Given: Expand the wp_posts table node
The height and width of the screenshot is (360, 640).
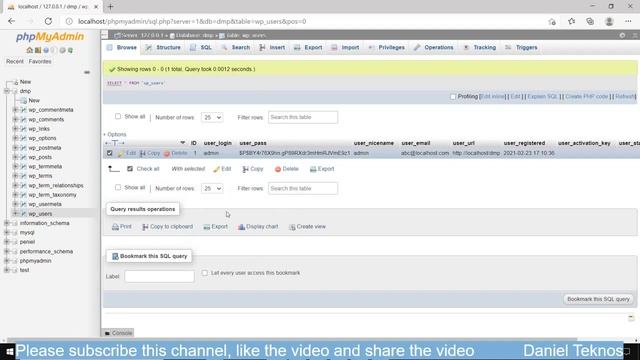Looking at the screenshot, I should (15, 157).
